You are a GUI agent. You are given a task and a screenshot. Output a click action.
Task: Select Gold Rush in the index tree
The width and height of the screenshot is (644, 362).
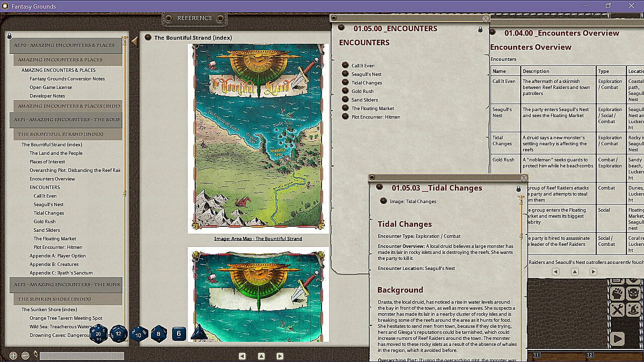point(45,221)
